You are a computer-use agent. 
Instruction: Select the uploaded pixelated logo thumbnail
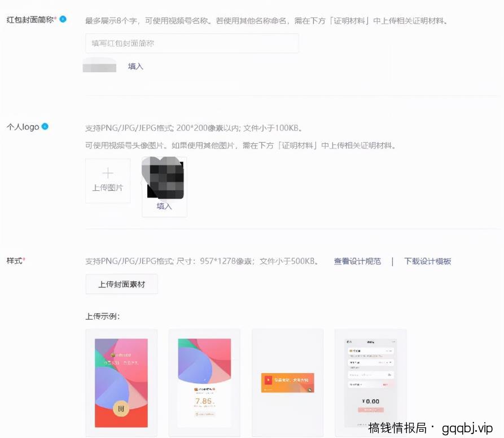[x=164, y=178]
